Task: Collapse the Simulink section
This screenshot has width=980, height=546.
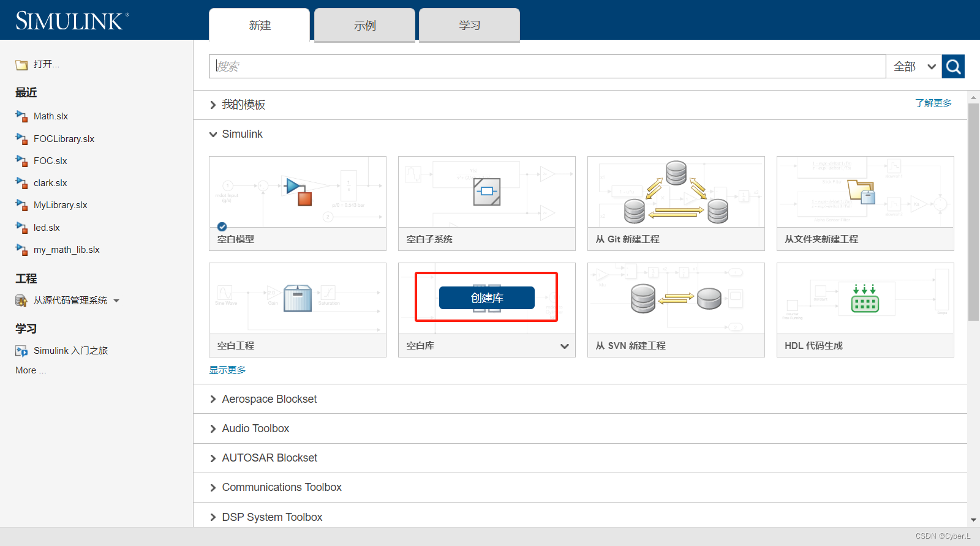Action: [213, 135]
